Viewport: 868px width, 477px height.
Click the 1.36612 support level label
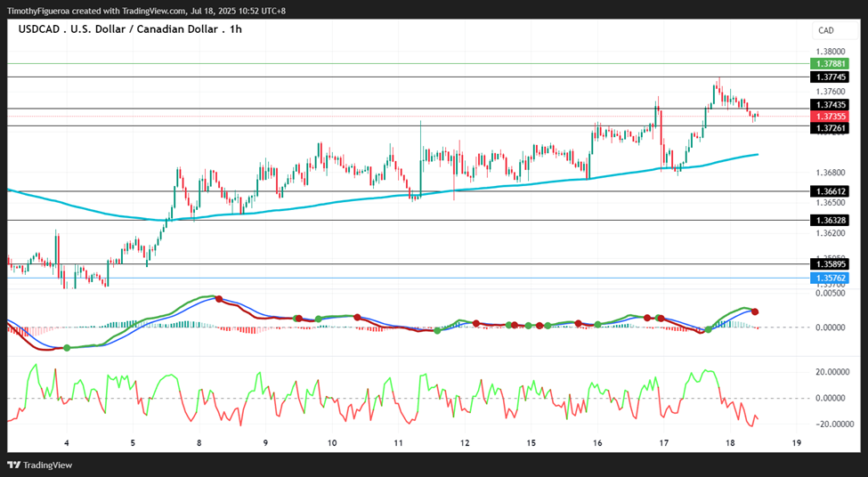click(829, 191)
